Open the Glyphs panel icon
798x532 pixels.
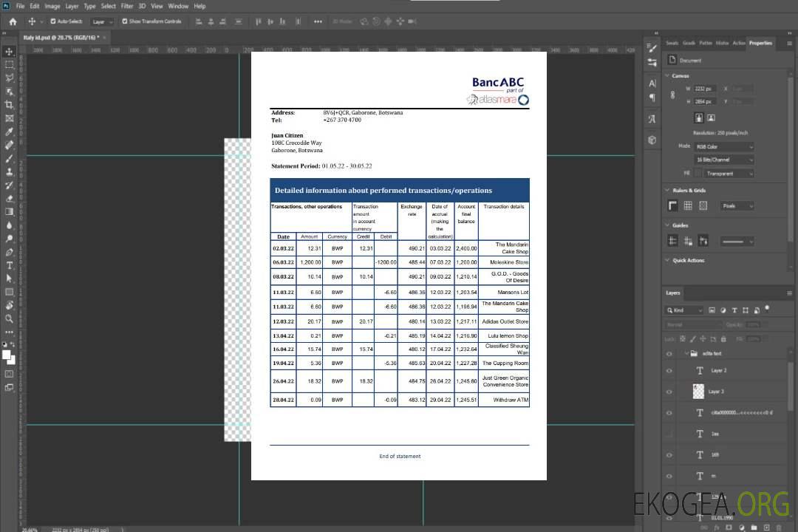tap(652, 119)
